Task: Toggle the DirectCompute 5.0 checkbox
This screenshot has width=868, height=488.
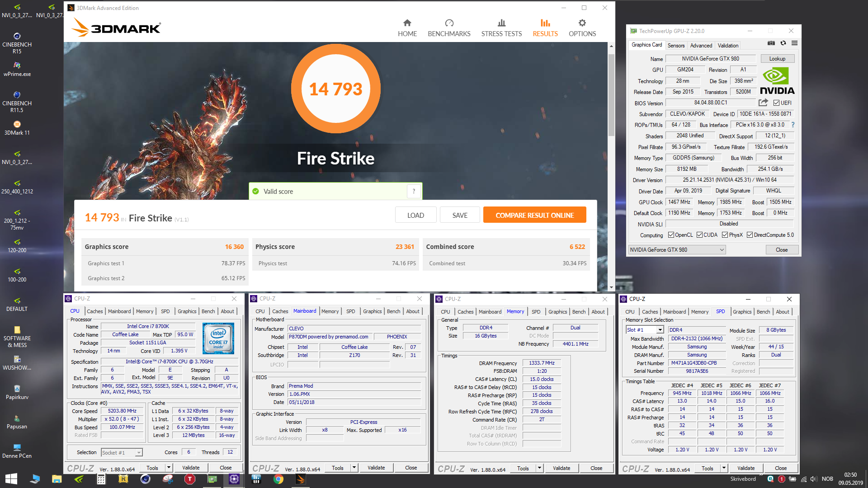Action: click(750, 235)
